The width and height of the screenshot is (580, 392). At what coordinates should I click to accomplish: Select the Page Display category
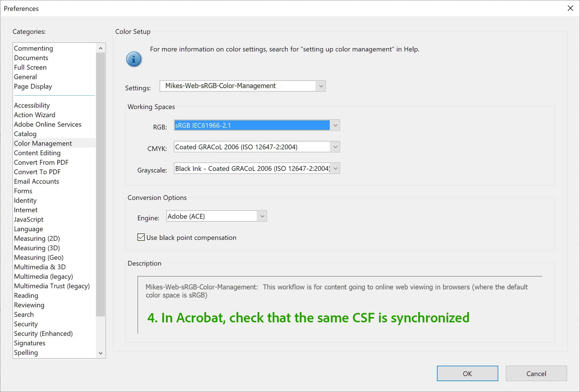point(33,86)
